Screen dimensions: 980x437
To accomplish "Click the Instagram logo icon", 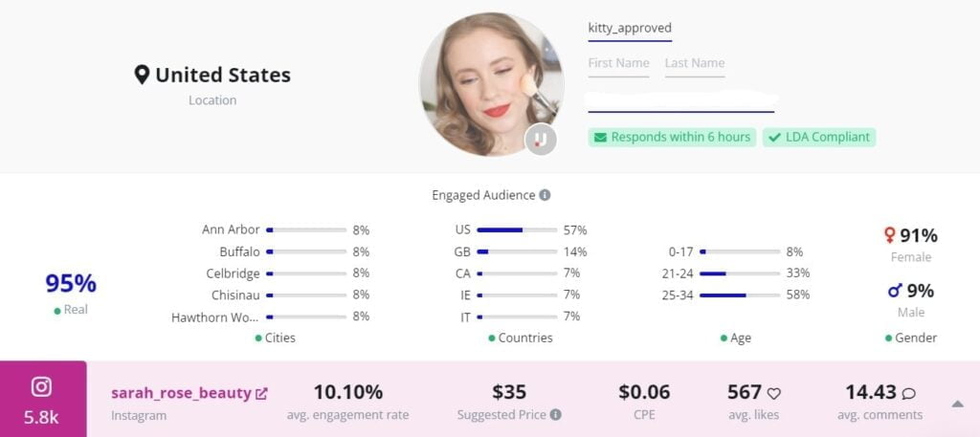I will tap(41, 386).
